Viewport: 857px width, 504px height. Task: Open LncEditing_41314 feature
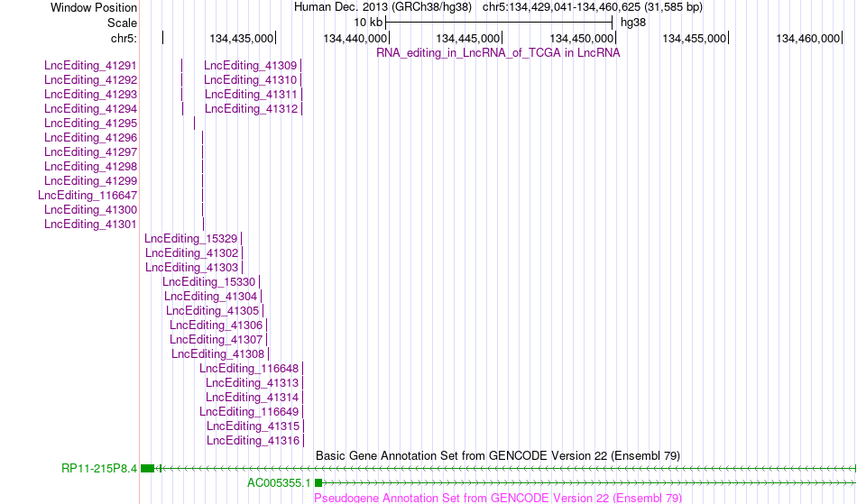[x=253, y=397]
